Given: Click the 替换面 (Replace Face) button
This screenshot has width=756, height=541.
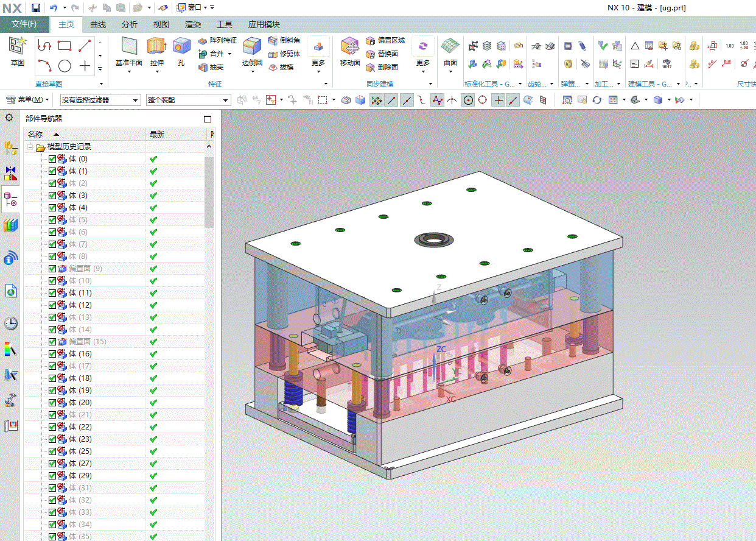Looking at the screenshot, I should (382, 54).
